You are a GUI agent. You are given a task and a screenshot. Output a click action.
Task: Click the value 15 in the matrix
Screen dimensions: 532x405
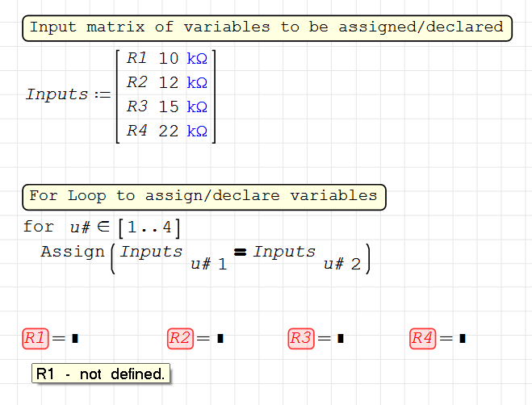(x=169, y=106)
